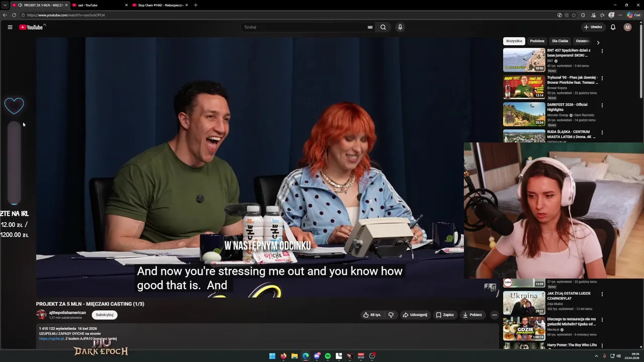
Task: Open taskbar clock showing 09:26
Action: 631,356
